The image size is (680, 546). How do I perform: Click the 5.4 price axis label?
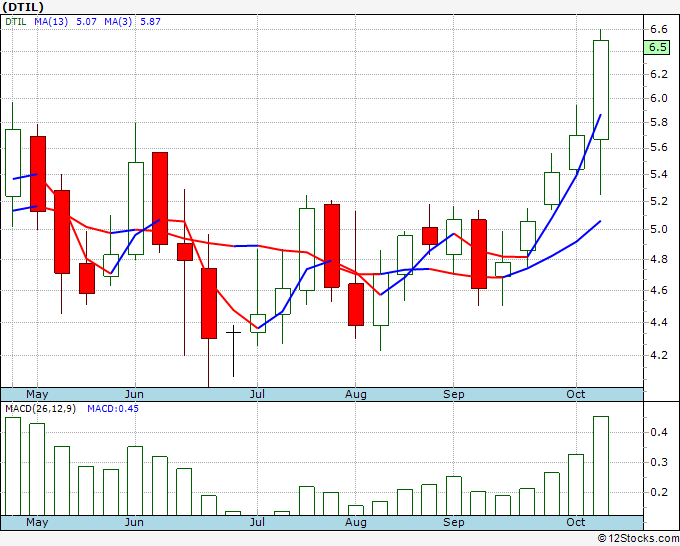[658, 174]
